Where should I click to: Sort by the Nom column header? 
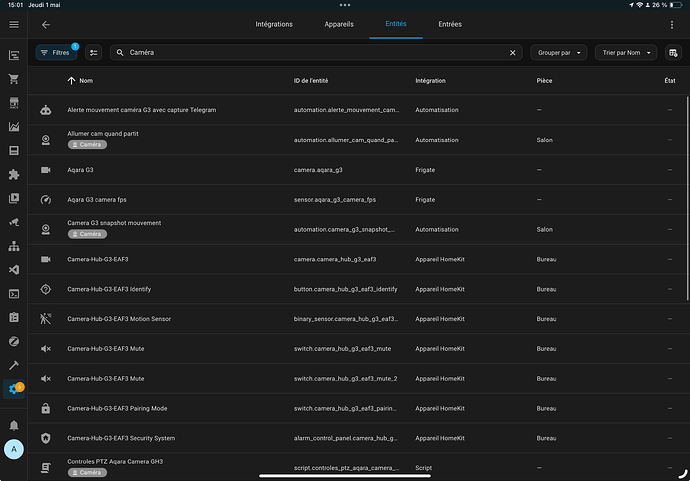(85, 80)
